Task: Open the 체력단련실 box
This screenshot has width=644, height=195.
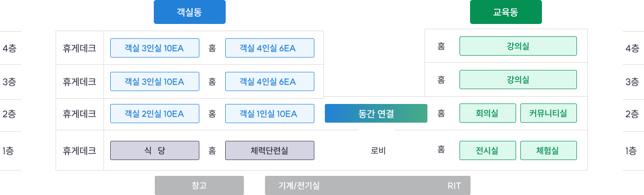Action: tap(270, 150)
